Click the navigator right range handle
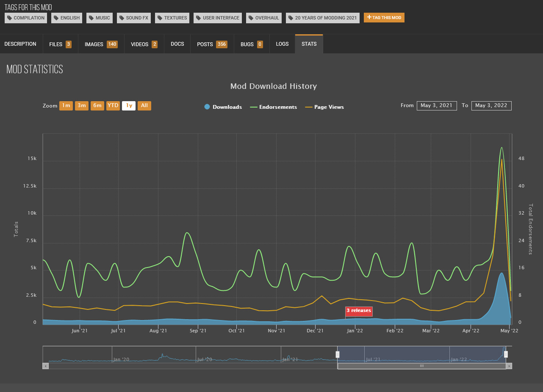Image resolution: width=543 pixels, height=392 pixels. (506, 354)
